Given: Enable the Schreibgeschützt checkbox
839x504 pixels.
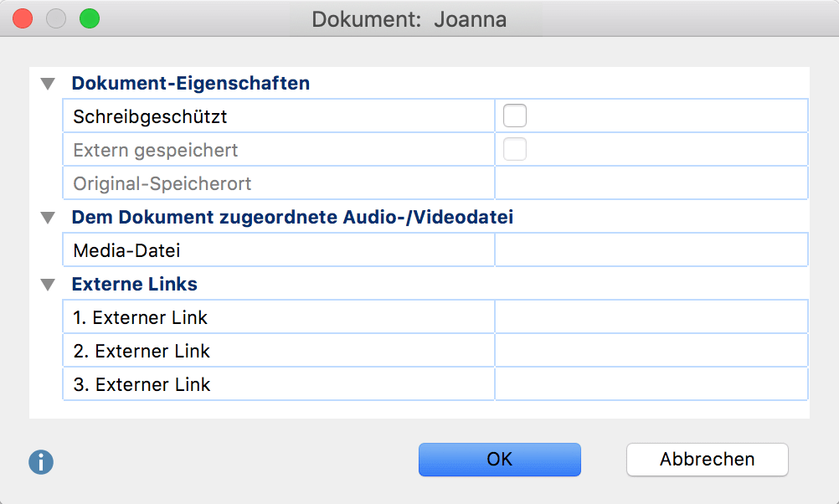Looking at the screenshot, I should 514,116.
